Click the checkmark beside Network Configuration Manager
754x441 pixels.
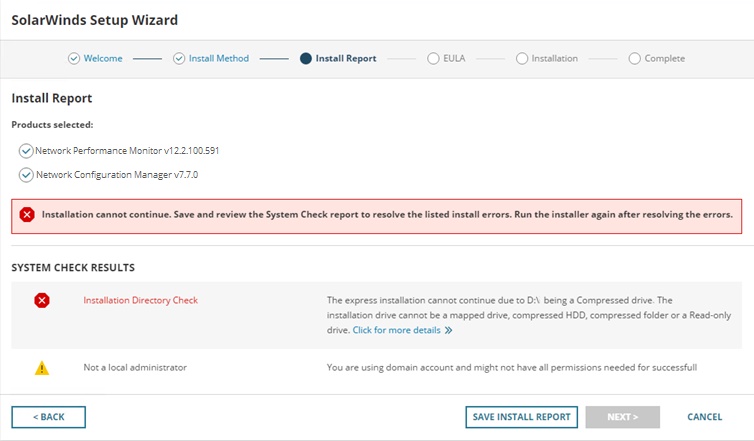coord(26,175)
